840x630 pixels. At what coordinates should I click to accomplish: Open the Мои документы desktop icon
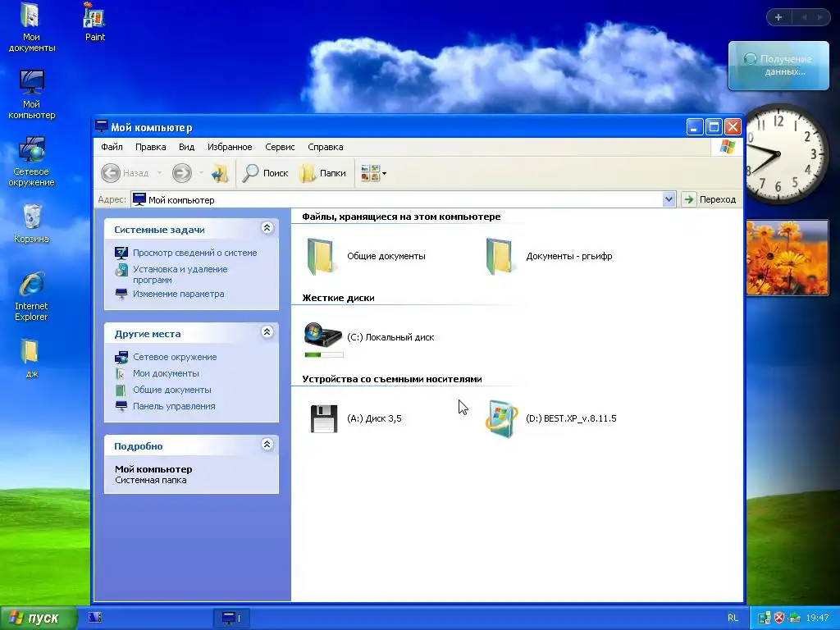tap(31, 27)
